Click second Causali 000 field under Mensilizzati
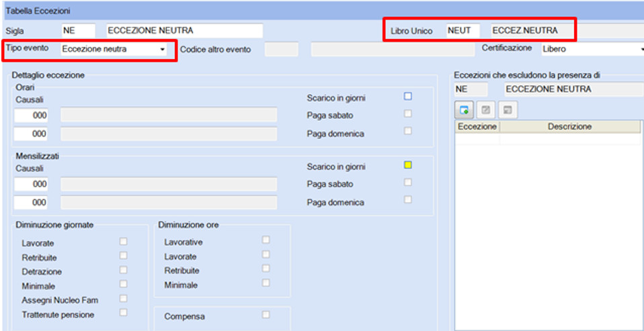644x331 pixels. tap(31, 203)
